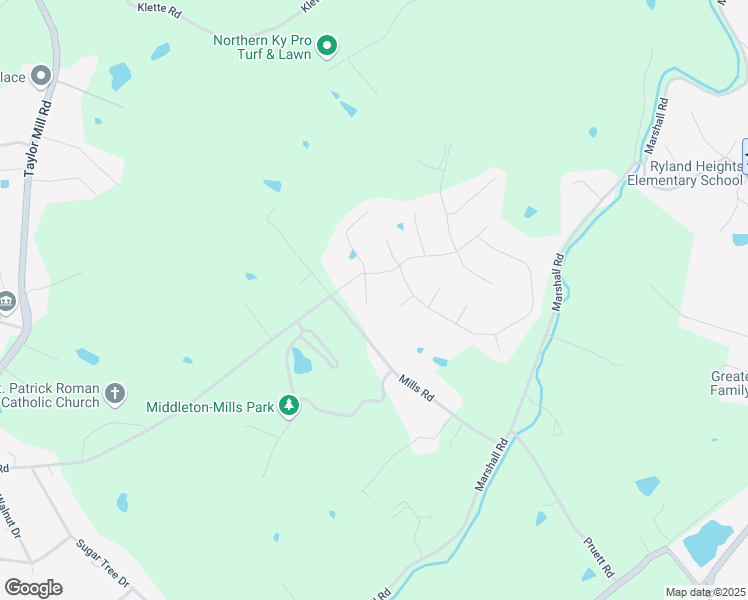Click the Mills Rd road label
748x600 pixels.
(416, 388)
